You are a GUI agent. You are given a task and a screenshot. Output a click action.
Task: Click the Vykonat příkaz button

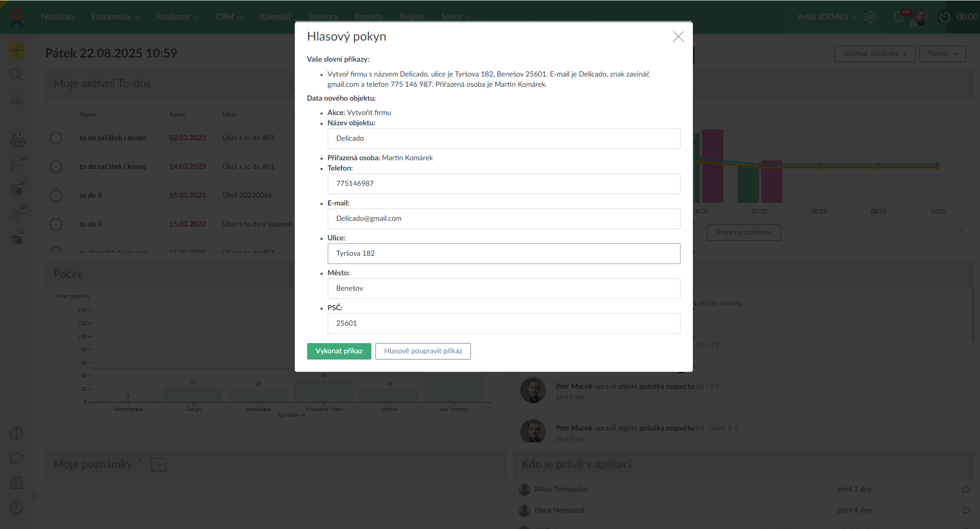pos(339,351)
